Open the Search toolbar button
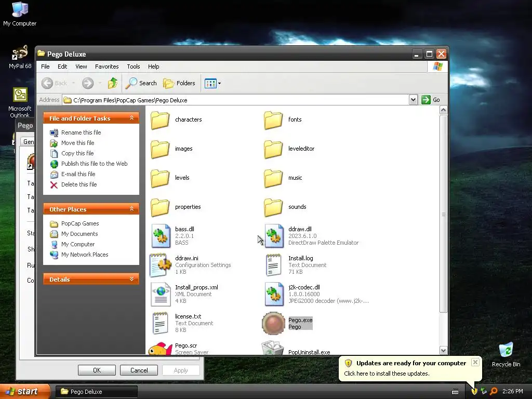The image size is (532, 399). point(141,83)
